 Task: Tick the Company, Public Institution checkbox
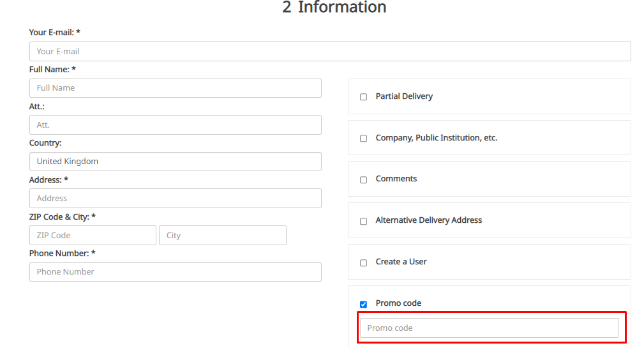point(364,139)
